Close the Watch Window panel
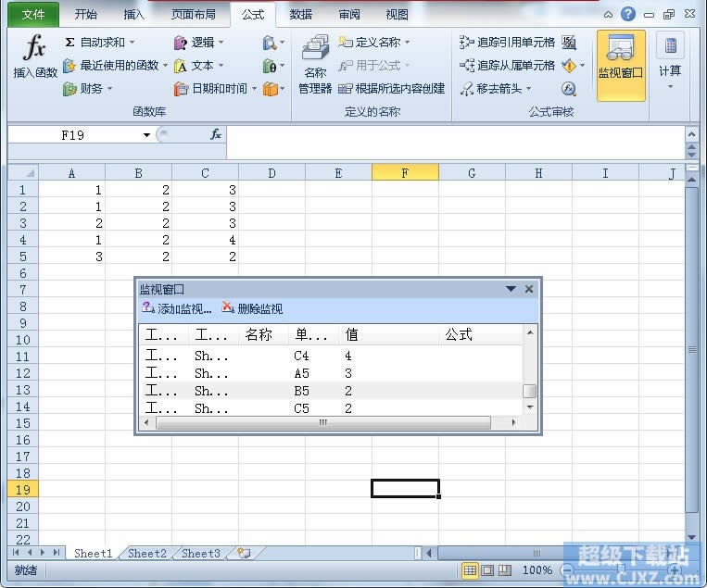The height and width of the screenshot is (588, 707). [529, 289]
